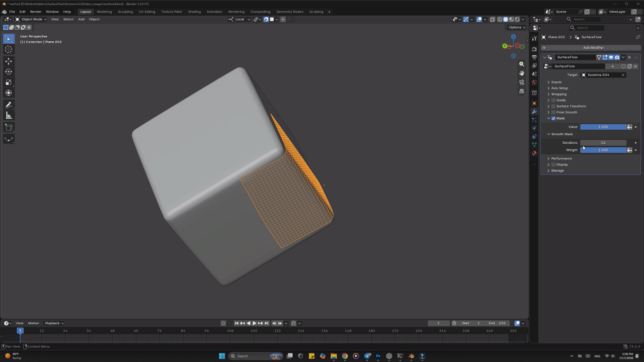Toggle X-Ray in viewport header
The width and height of the screenshot is (644, 362).
(x=493, y=19)
